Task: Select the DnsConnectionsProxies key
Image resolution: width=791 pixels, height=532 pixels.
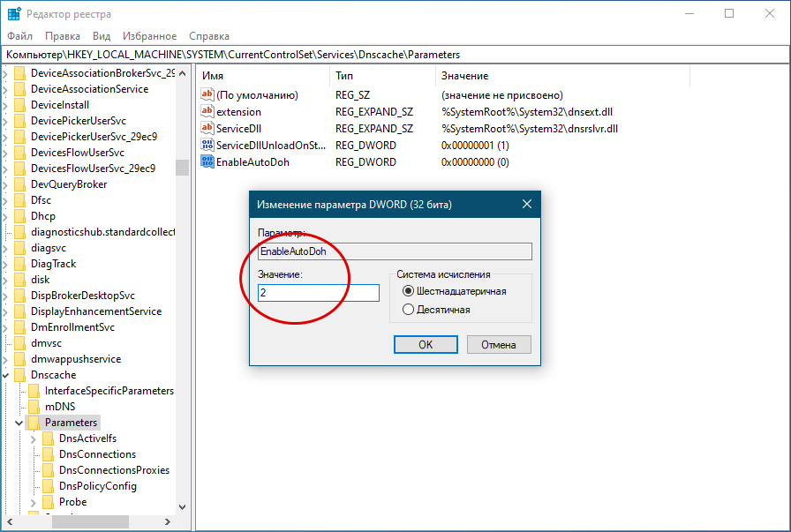Action: click(x=114, y=470)
